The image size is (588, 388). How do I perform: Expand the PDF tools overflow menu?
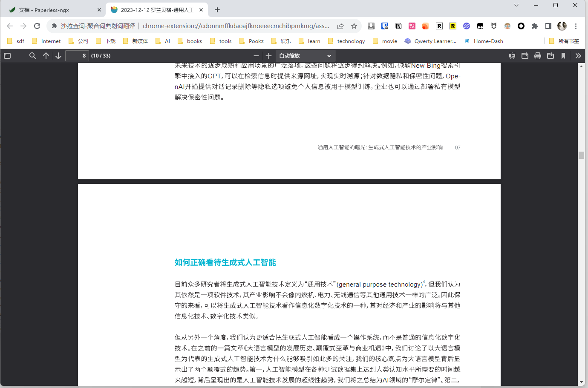[578, 56]
